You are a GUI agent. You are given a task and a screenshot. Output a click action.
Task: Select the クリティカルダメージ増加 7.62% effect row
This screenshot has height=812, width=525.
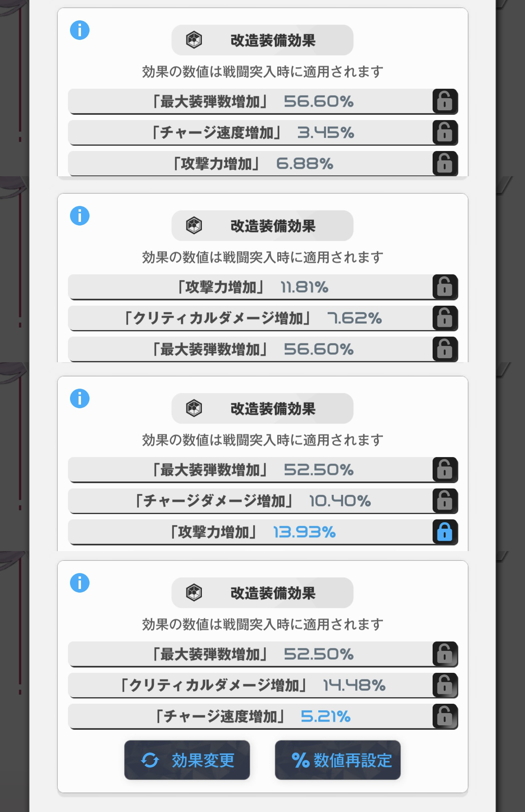pos(252,318)
